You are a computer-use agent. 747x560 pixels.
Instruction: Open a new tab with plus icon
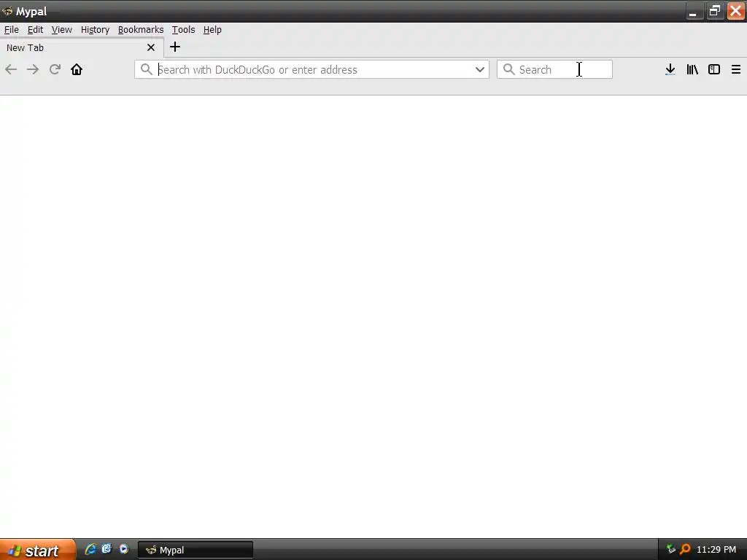(175, 47)
